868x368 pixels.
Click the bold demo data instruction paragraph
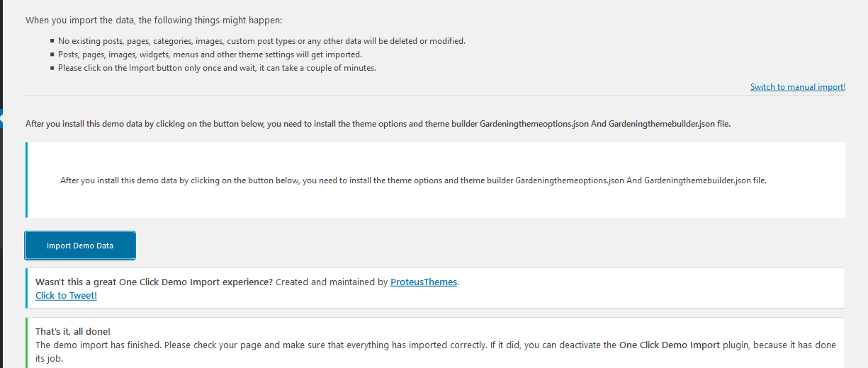click(378, 123)
